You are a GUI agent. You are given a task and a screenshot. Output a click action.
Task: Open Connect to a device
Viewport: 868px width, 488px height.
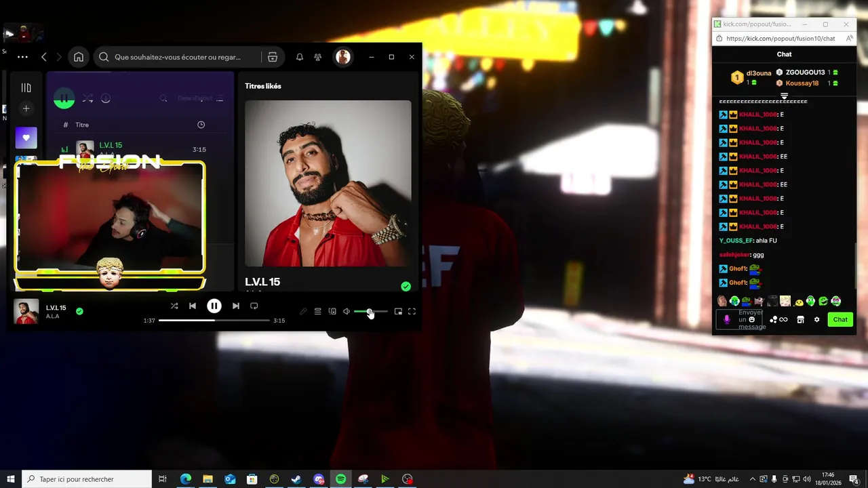coord(332,312)
